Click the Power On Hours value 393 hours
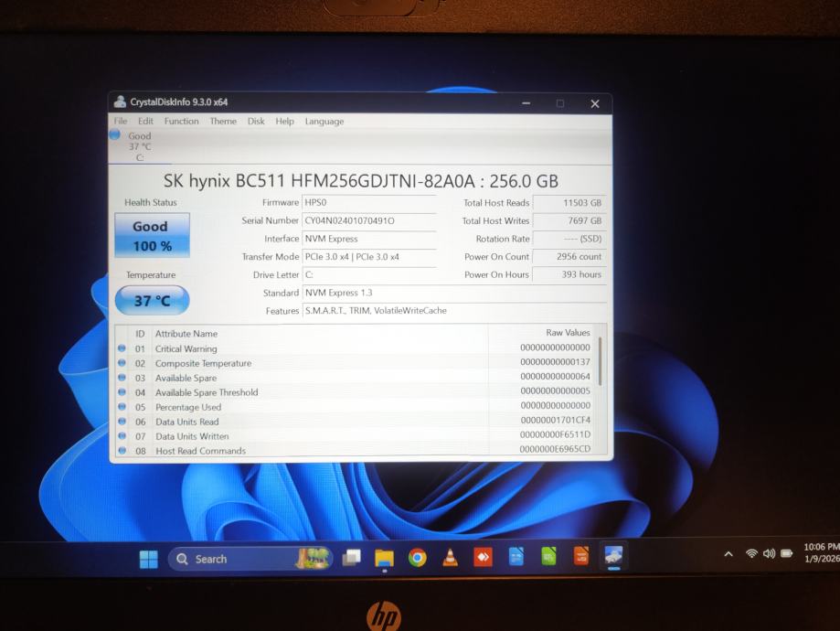This screenshot has width=840, height=631. pyautogui.click(x=569, y=274)
